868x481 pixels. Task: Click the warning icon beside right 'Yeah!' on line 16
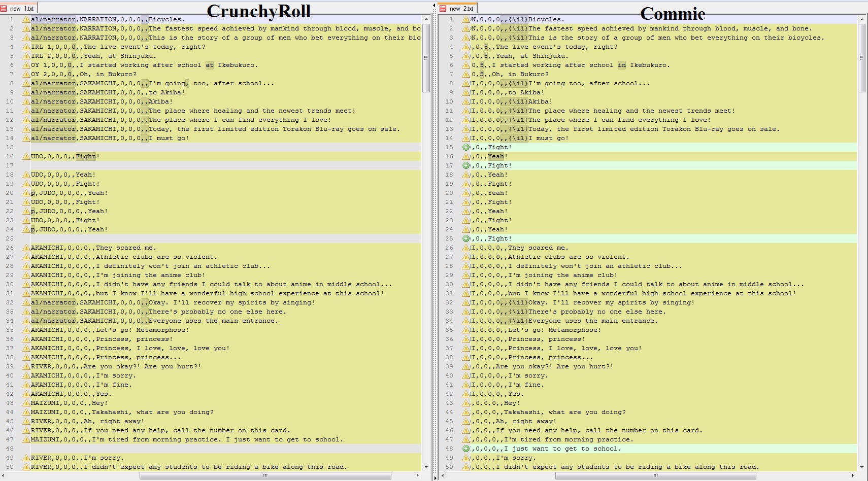pyautogui.click(x=466, y=156)
